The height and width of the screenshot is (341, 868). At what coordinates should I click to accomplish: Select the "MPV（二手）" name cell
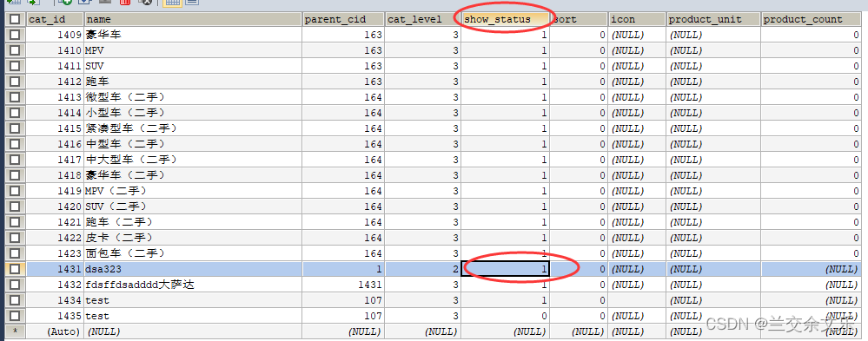coord(193,191)
